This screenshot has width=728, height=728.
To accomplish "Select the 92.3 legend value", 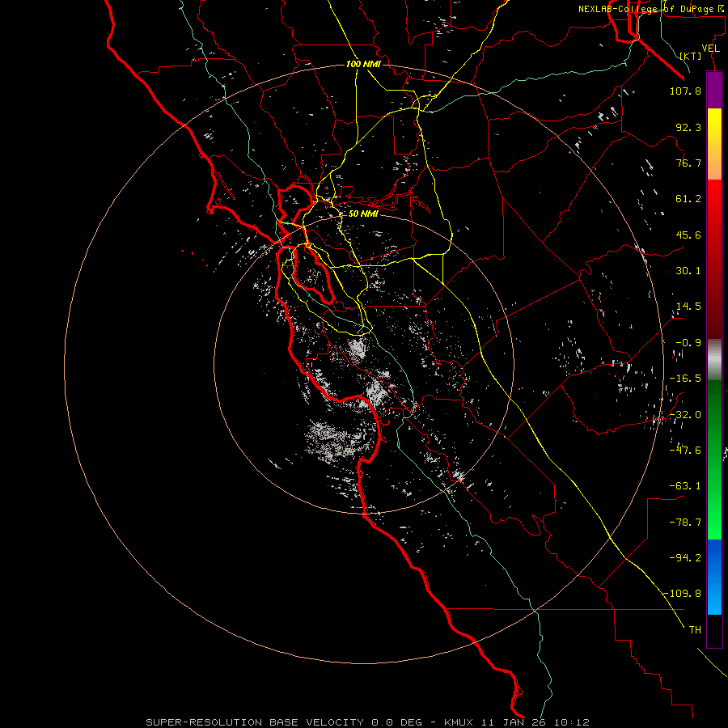I will click(x=688, y=127).
